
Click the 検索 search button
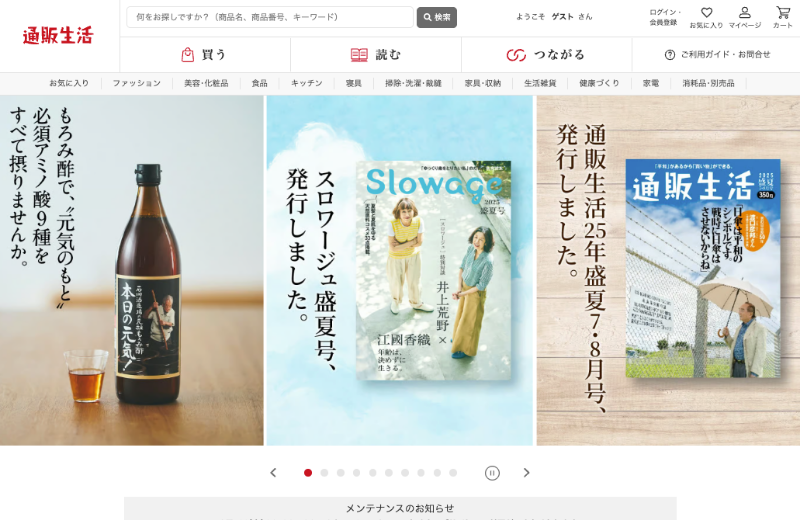[x=437, y=17]
